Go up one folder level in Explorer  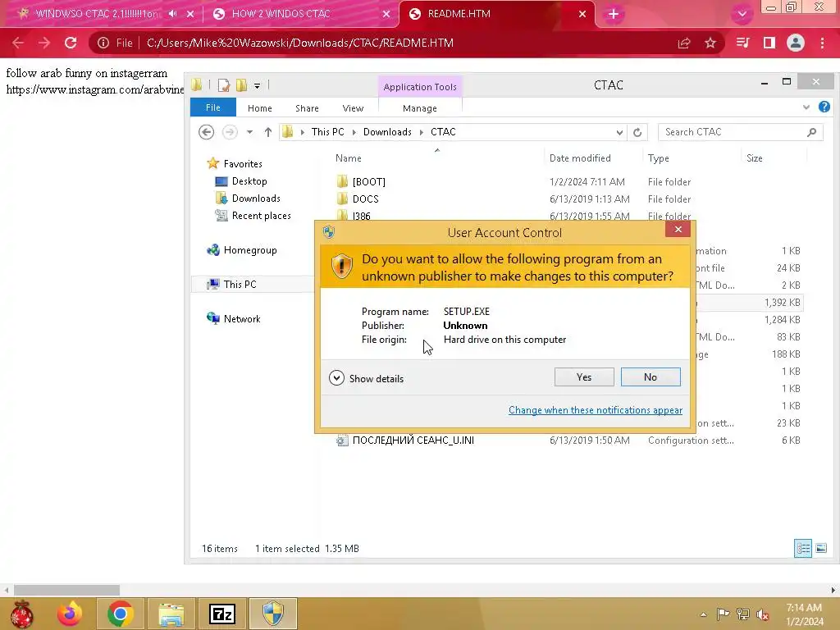(x=268, y=132)
